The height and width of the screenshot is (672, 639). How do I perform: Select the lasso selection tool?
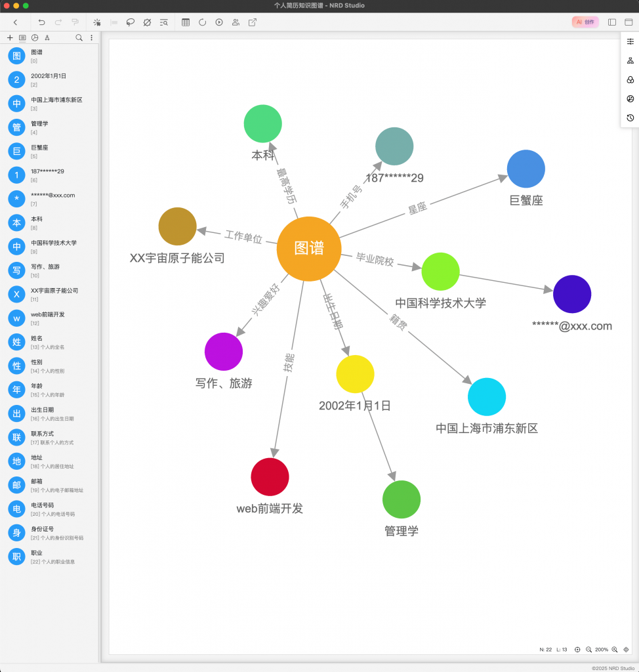(130, 22)
